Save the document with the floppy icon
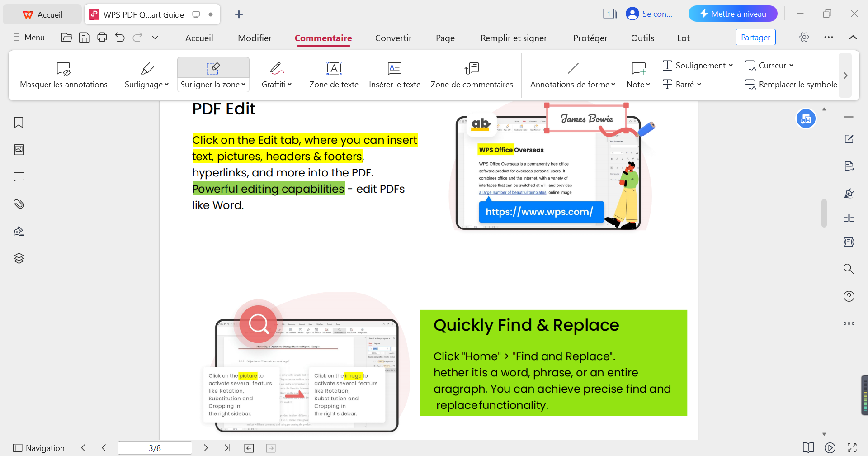This screenshot has height=456, width=868. coord(84,38)
